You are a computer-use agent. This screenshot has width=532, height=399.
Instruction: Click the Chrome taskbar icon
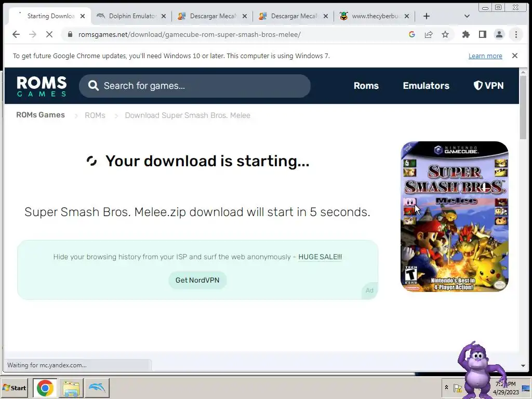45,388
